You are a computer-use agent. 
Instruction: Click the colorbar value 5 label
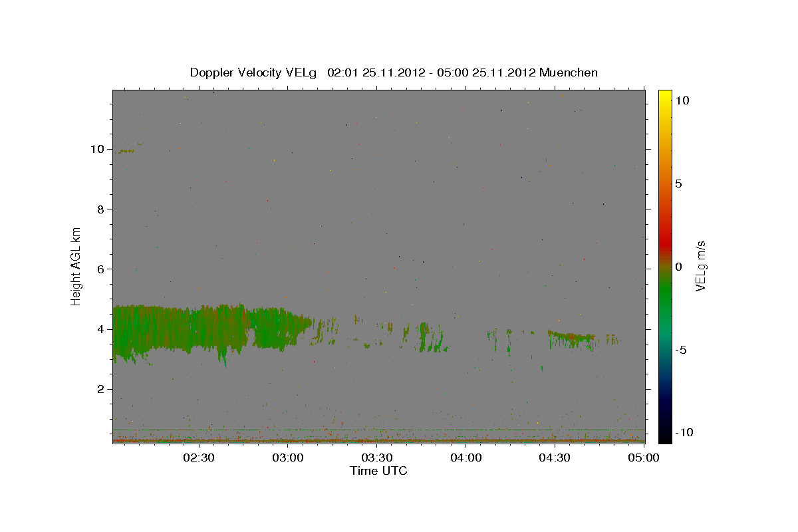pyautogui.click(x=678, y=184)
